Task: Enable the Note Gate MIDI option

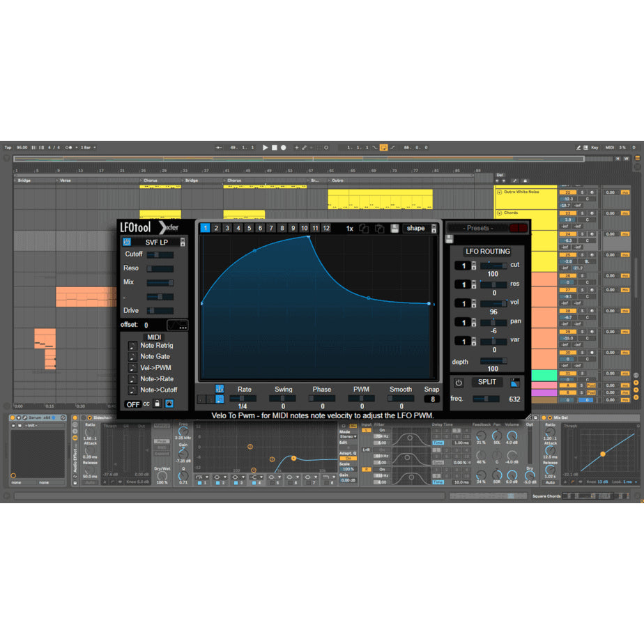Action: (132, 357)
